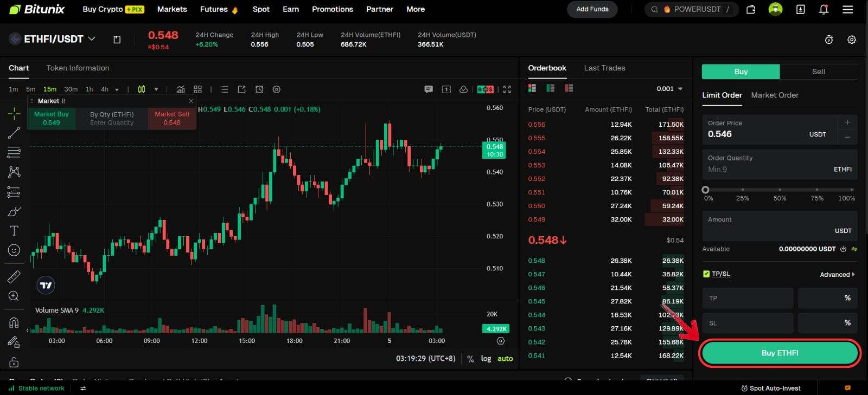
Task: Select the crosshair cursor drawing tool
Action: (x=14, y=113)
